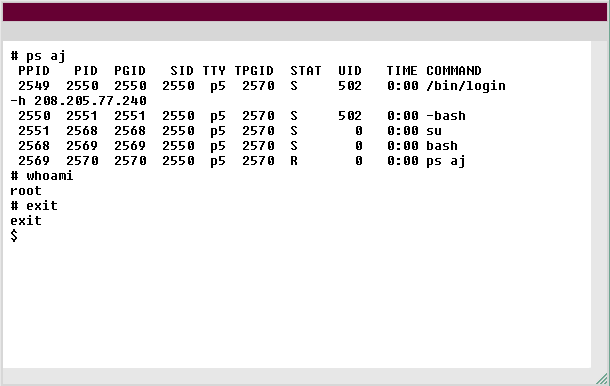The image size is (610, 386).
Task: Click the "# whoami" command line
Action: (x=42, y=176)
